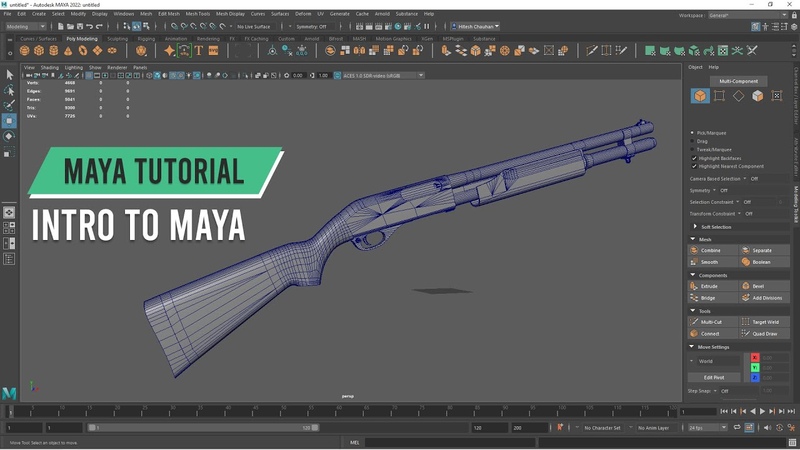Click the Multi-Cut button
Screen dimensions: 800x450
713,322
